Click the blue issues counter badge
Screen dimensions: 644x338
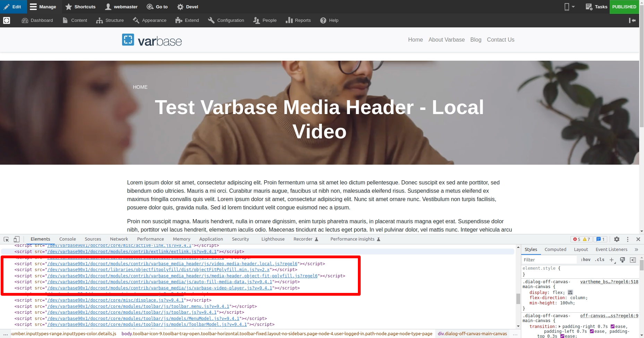click(x=600, y=239)
